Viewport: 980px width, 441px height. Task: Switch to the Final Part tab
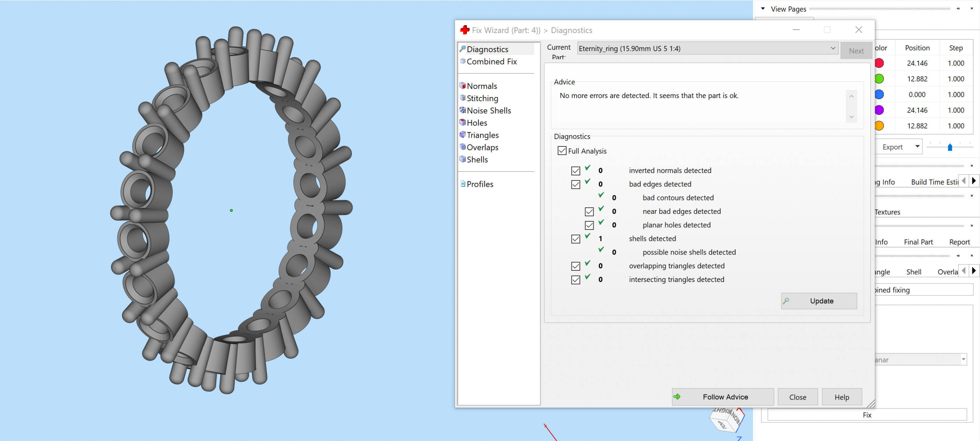(918, 242)
